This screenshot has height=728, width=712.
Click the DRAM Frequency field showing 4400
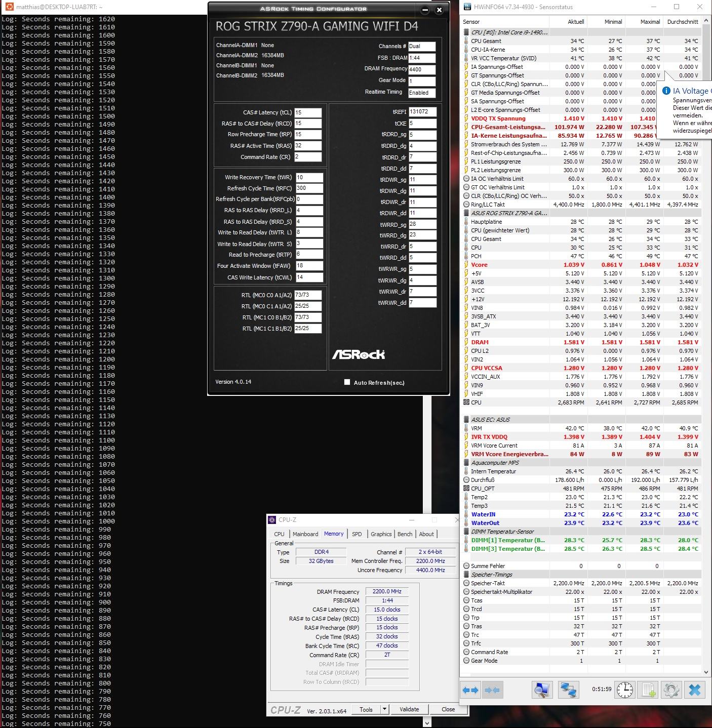click(x=422, y=69)
